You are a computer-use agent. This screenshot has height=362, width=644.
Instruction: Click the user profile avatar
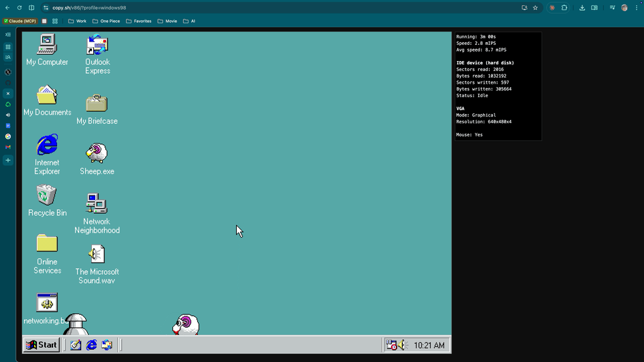tap(625, 8)
